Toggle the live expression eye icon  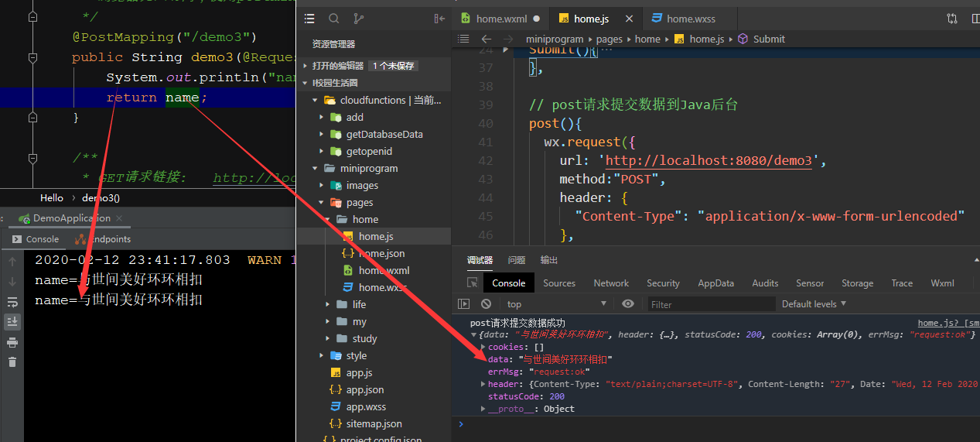click(x=628, y=304)
